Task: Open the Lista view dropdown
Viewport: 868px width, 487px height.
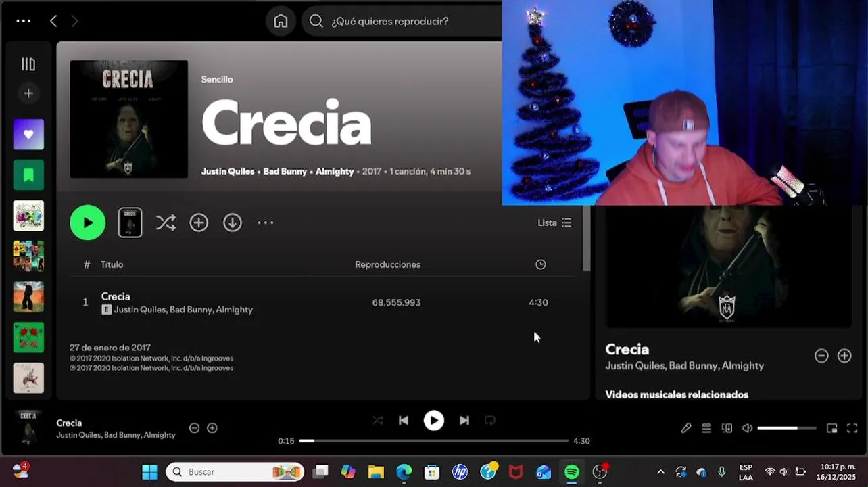Action: pos(554,223)
